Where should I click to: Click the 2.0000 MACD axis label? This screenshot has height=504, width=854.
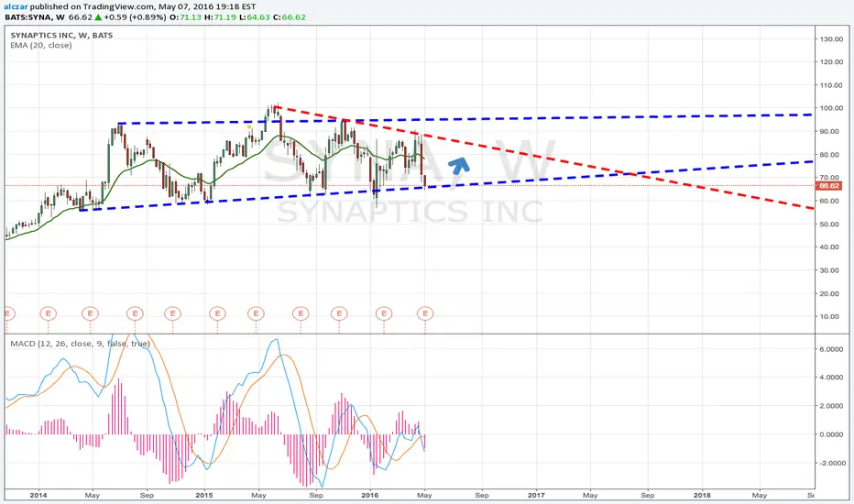[833, 406]
